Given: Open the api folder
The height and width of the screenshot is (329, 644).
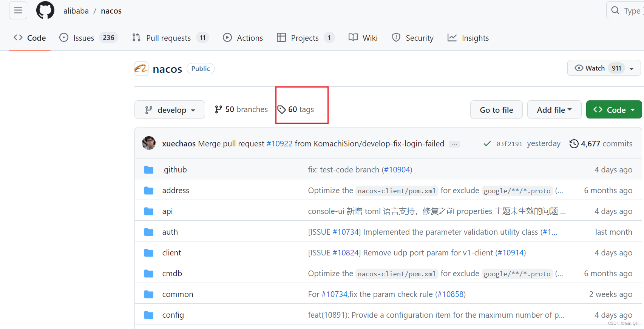Looking at the screenshot, I should (x=168, y=211).
